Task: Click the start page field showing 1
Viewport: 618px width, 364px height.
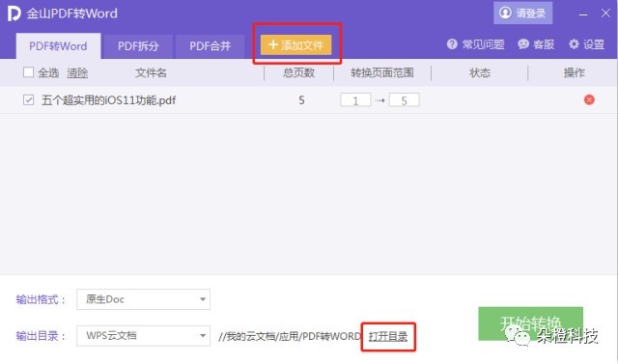Action: (355, 100)
